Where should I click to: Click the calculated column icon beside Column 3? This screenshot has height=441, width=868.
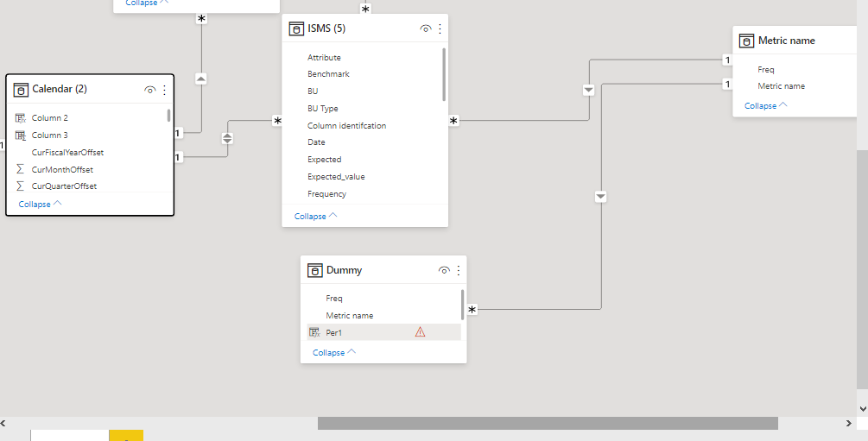[21, 135]
